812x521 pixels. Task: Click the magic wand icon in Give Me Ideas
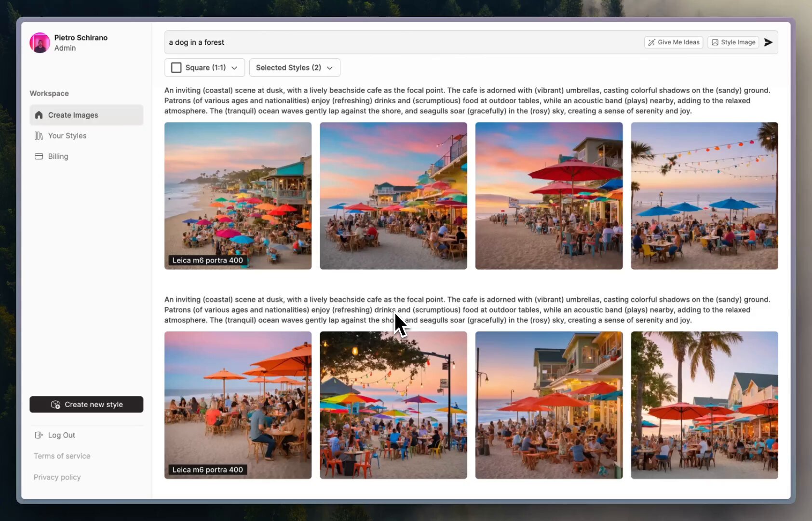pos(651,42)
